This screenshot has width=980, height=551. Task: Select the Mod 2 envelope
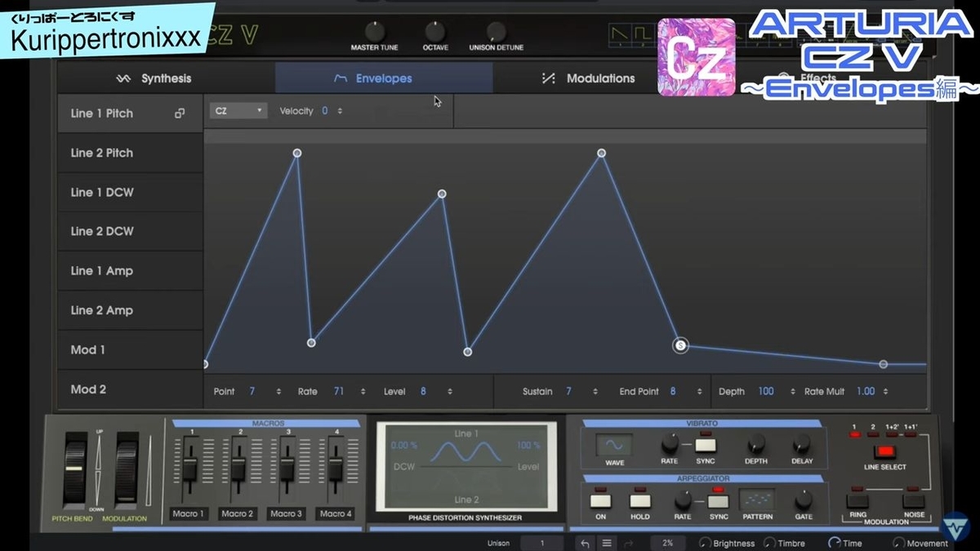coord(130,389)
